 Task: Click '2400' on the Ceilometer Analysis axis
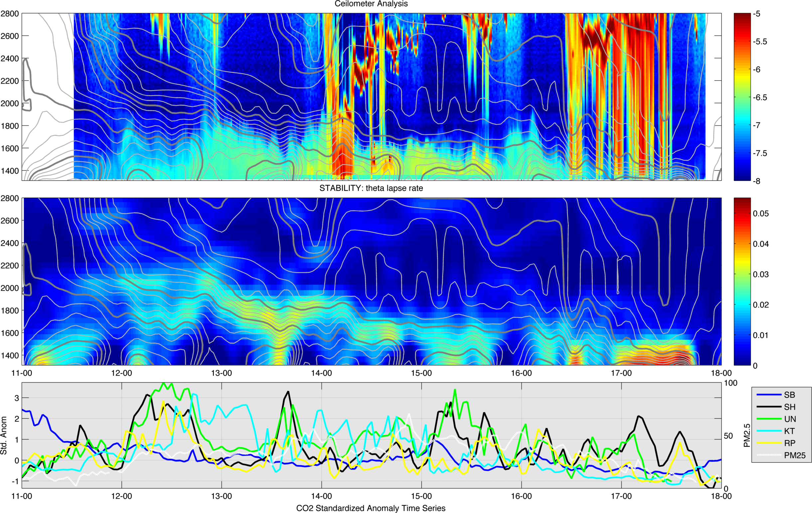pos(10,58)
